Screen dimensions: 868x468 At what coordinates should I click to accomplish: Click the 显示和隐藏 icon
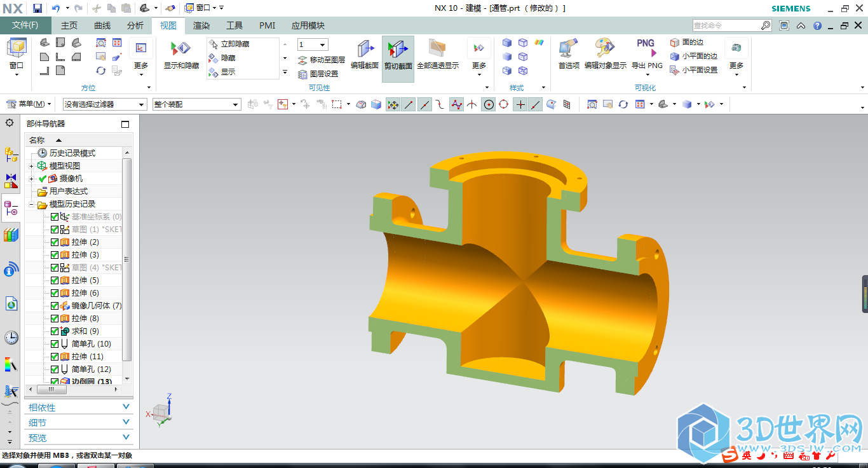pos(181,49)
